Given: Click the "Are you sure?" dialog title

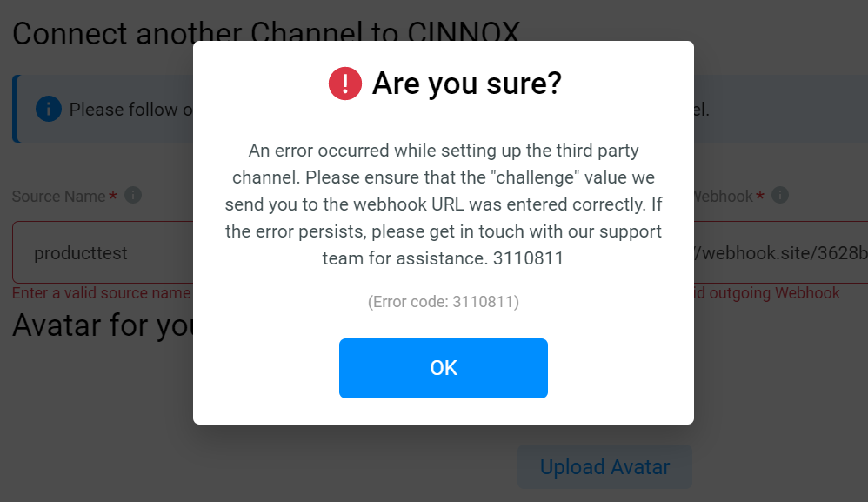Looking at the screenshot, I should 467,84.
